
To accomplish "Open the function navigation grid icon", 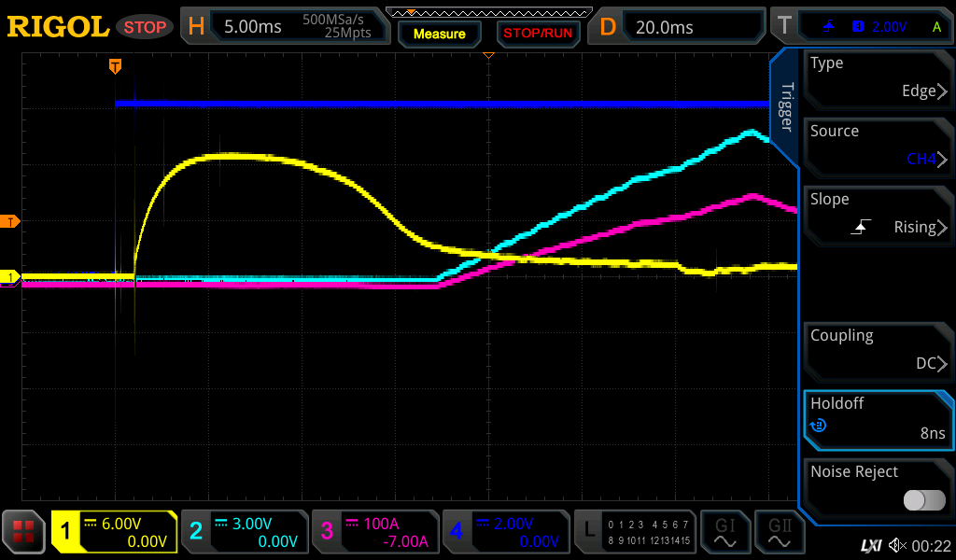I will pos(24,532).
